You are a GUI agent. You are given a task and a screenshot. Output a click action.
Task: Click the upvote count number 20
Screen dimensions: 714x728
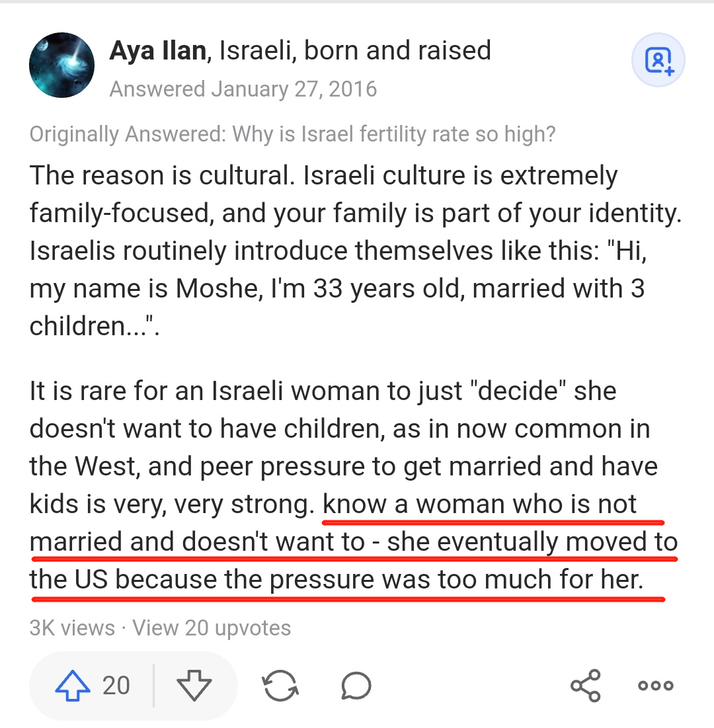116,686
